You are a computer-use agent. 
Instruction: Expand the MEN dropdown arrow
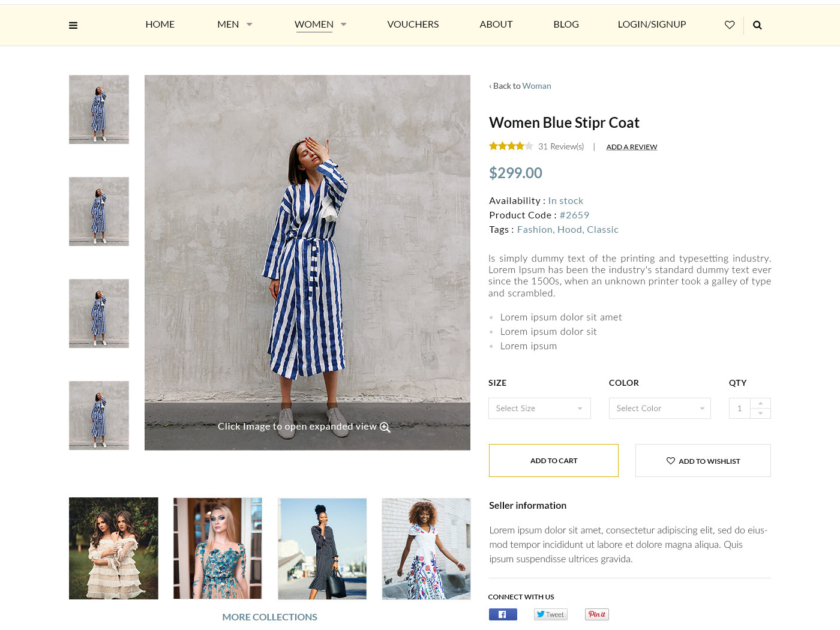click(x=250, y=25)
